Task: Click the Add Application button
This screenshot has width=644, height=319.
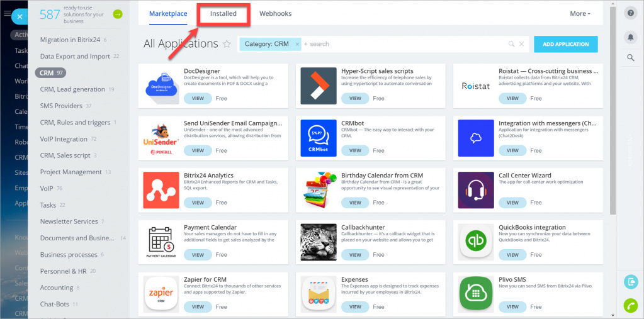Action: (565, 44)
